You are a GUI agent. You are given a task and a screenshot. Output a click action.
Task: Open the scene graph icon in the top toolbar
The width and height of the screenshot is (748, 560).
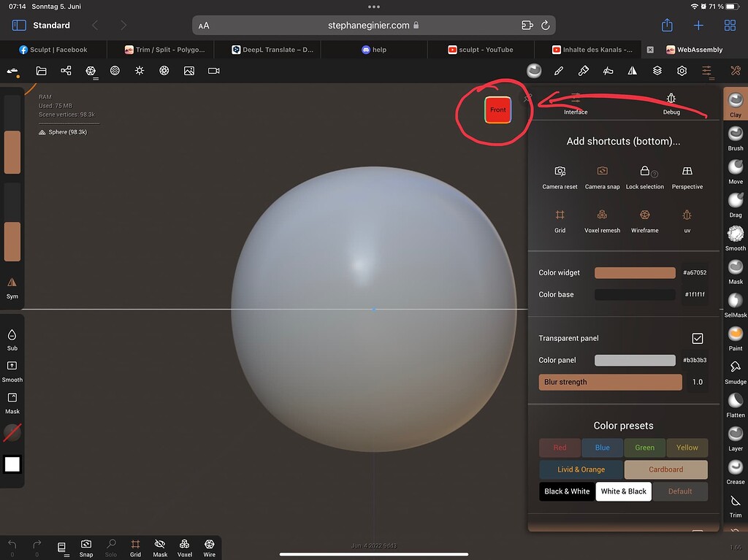65,71
